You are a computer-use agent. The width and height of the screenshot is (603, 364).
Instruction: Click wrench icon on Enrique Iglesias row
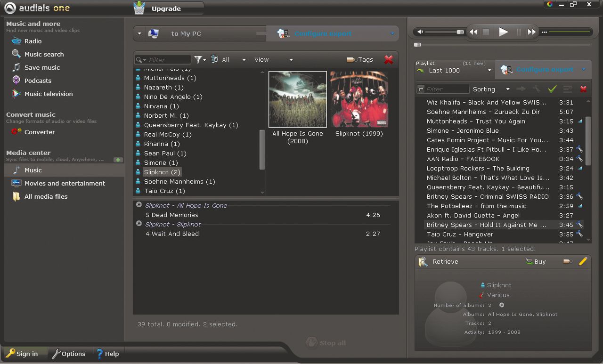coord(579,149)
